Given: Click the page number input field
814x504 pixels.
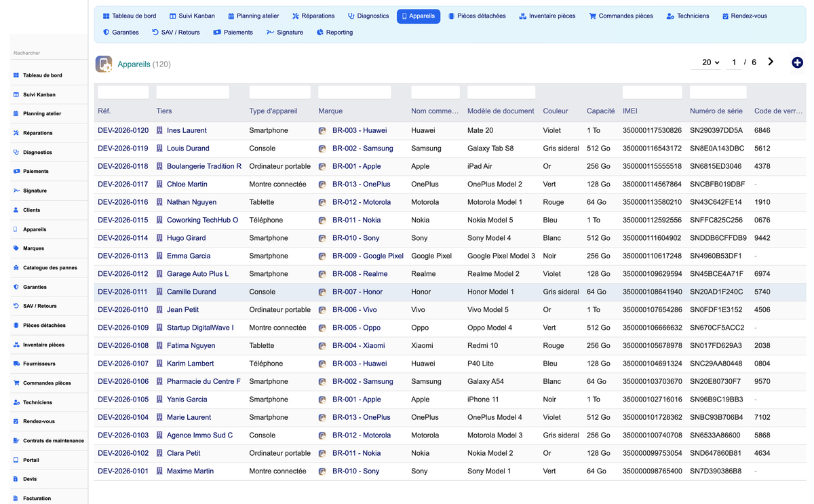Looking at the screenshot, I should [733, 62].
